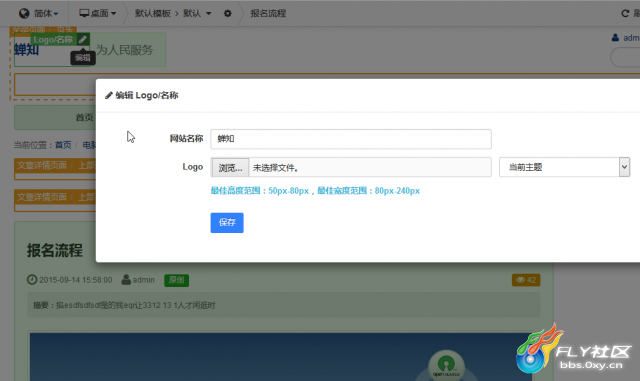Click the refresh icon at top right

click(x=625, y=13)
